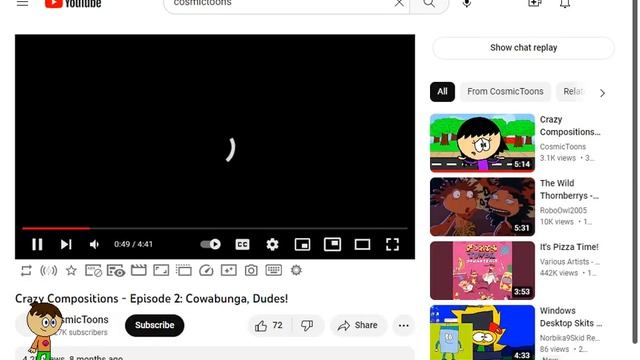Seek on the red video progress bar
Image resolution: width=640 pixels, height=360 pixels.
tap(215, 228)
